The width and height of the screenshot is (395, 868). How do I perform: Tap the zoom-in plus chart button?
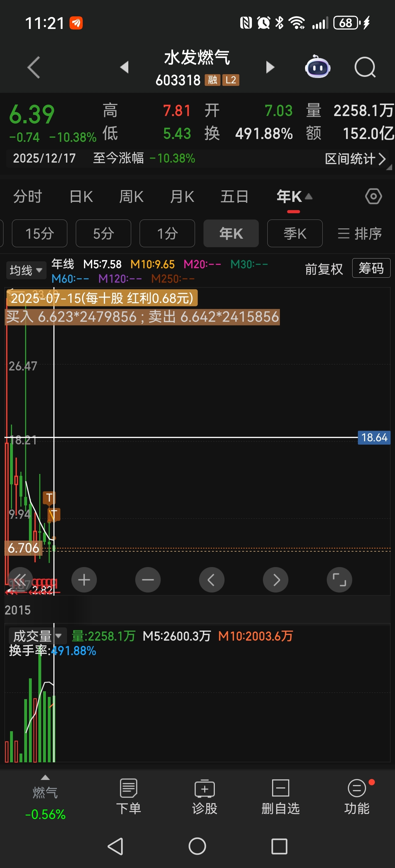tap(84, 580)
